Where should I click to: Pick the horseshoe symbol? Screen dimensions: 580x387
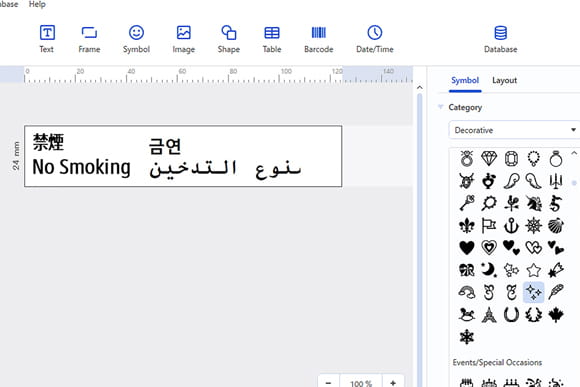(511, 315)
